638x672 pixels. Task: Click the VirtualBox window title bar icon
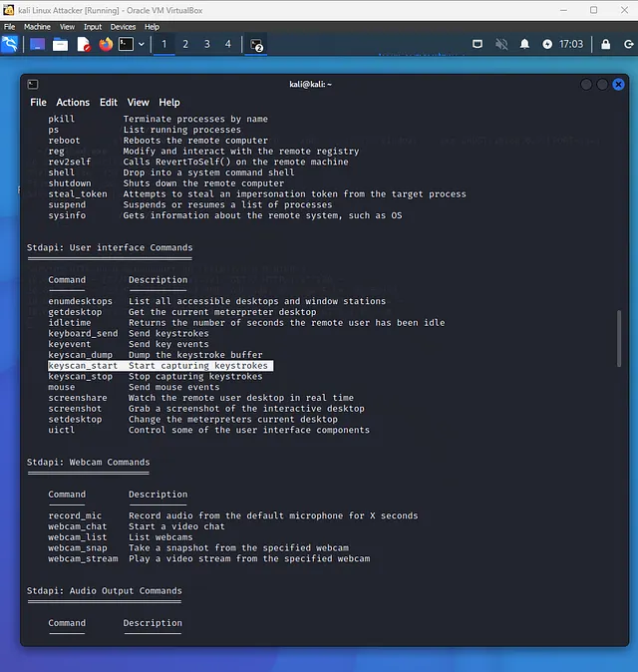(9, 10)
